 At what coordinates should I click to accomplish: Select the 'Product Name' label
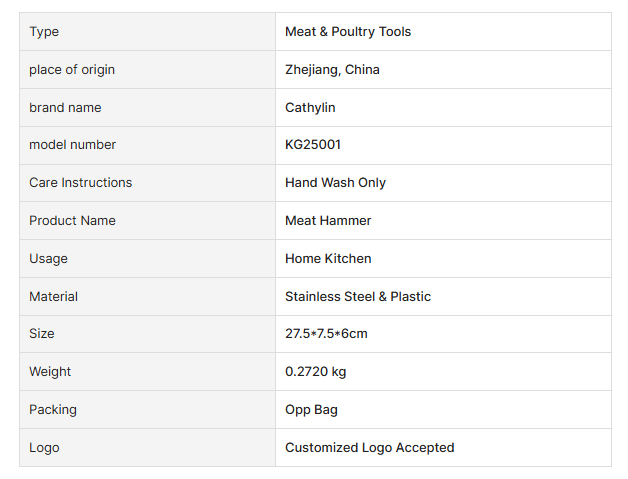tap(72, 221)
